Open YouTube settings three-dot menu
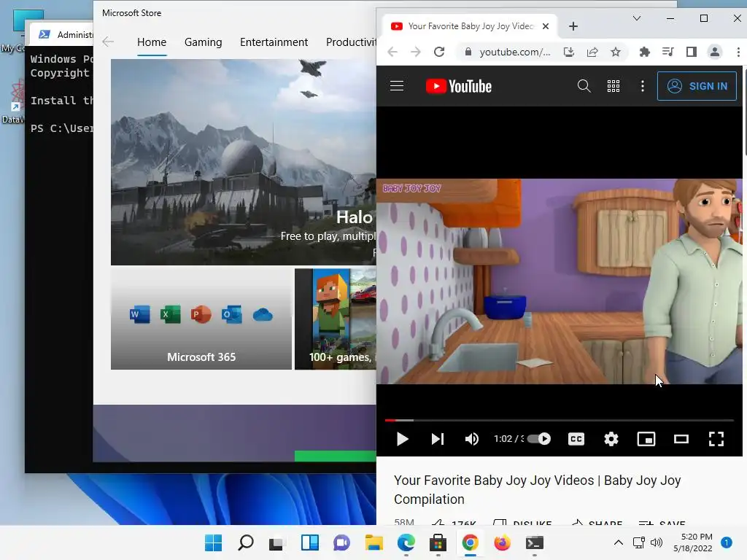This screenshot has width=747, height=560. tap(642, 86)
